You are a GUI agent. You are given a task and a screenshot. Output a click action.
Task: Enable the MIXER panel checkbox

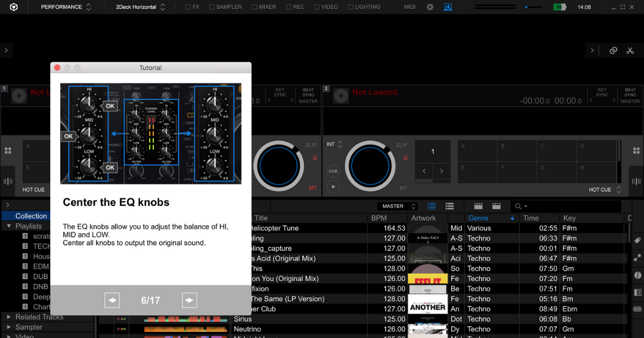coord(254,7)
